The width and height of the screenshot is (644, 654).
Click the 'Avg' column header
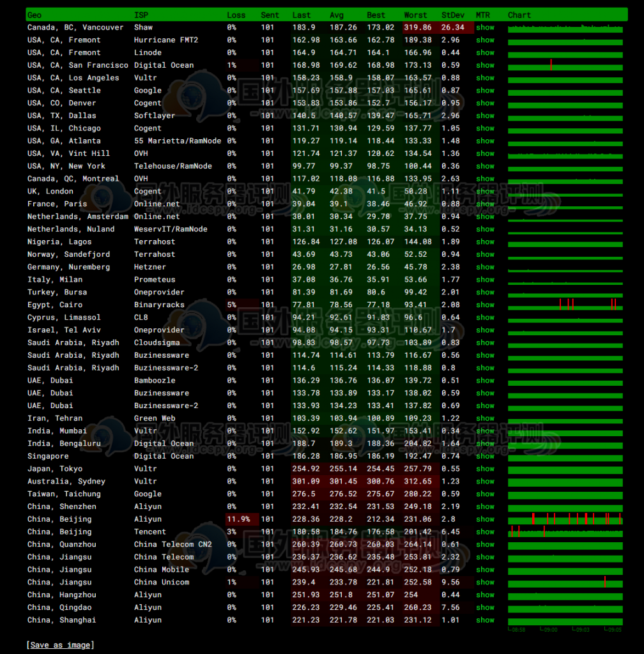(336, 15)
